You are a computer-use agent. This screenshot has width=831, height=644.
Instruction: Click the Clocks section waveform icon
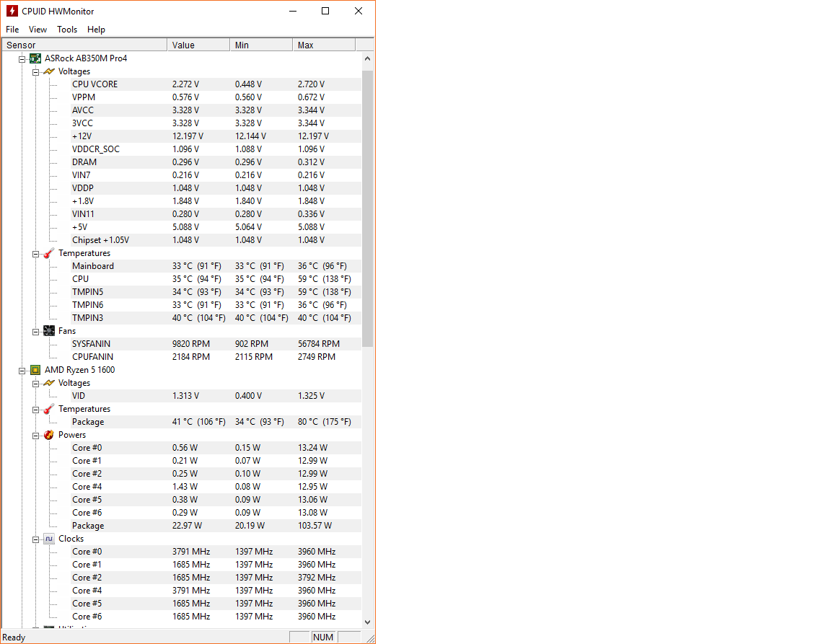pos(49,539)
